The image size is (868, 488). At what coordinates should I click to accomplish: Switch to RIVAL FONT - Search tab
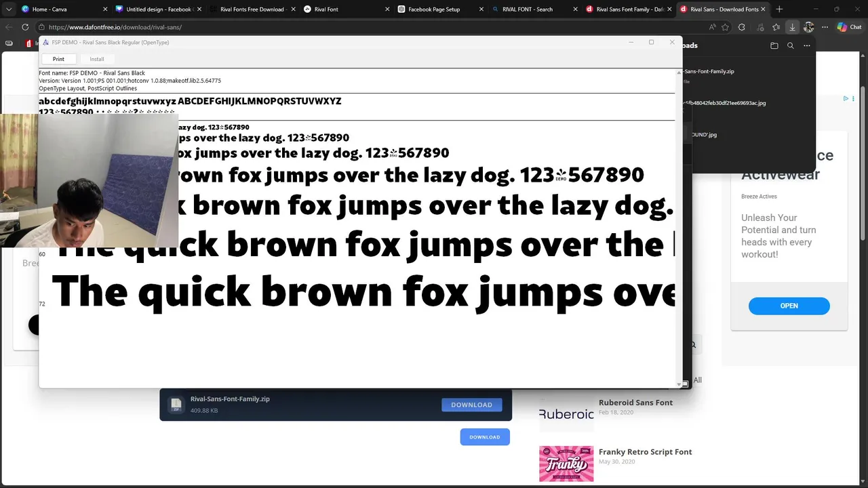[x=533, y=9]
